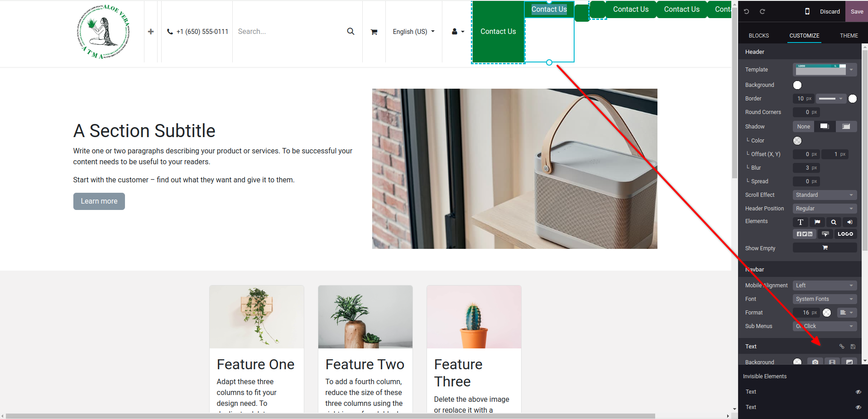Viewport: 868px width, 419px height.
Task: Discard the website changes
Action: tap(830, 11)
